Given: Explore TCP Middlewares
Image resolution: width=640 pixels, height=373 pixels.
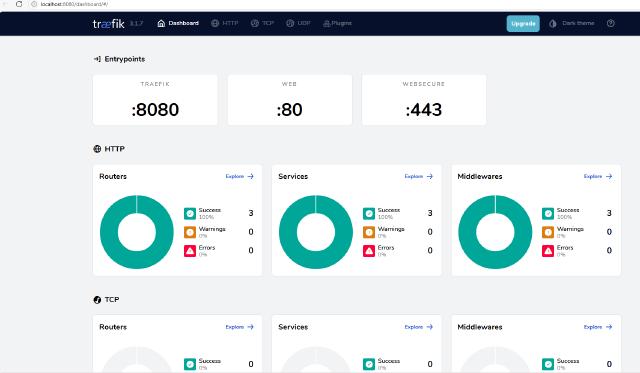Looking at the screenshot, I should pyautogui.click(x=598, y=327).
